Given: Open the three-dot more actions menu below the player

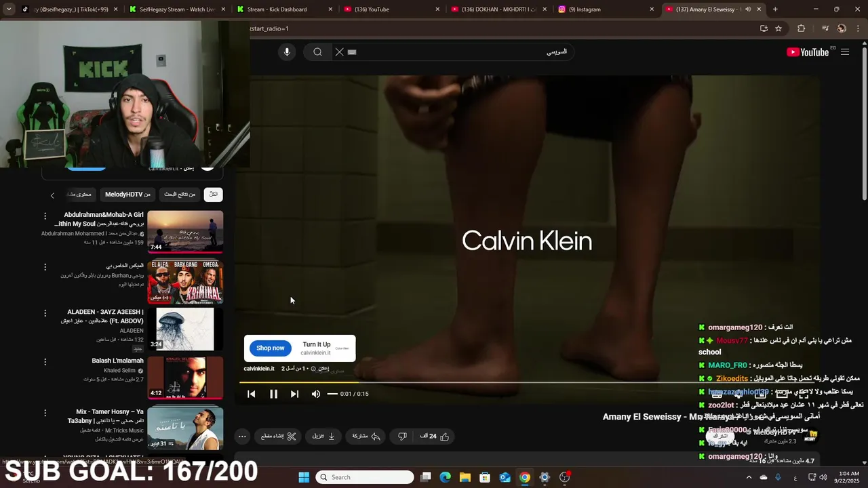Looking at the screenshot, I should click(242, 436).
